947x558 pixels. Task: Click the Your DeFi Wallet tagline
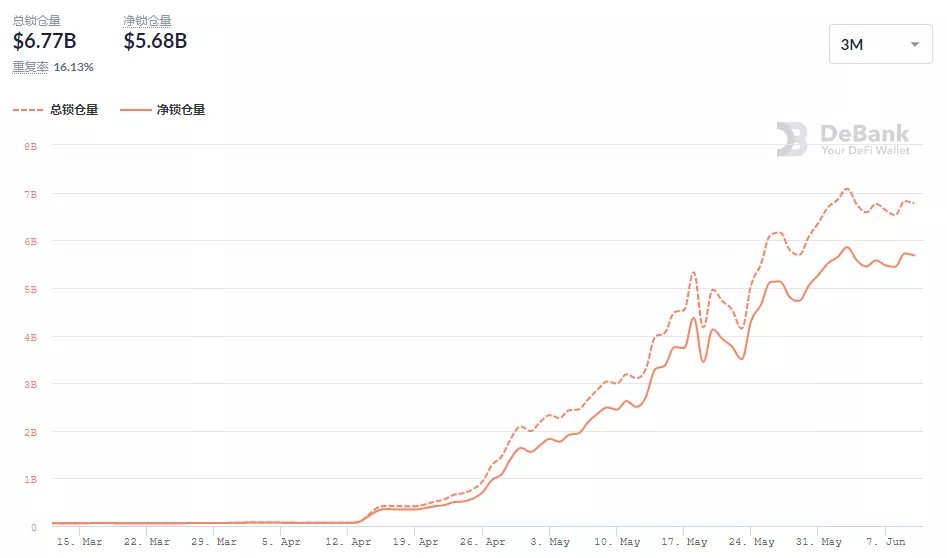click(x=865, y=150)
